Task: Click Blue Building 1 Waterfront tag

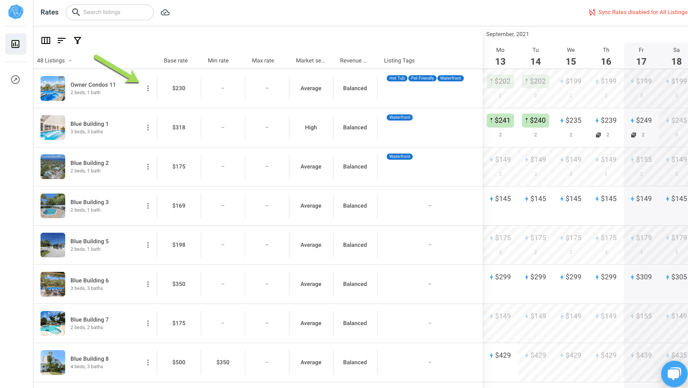Action: [400, 117]
